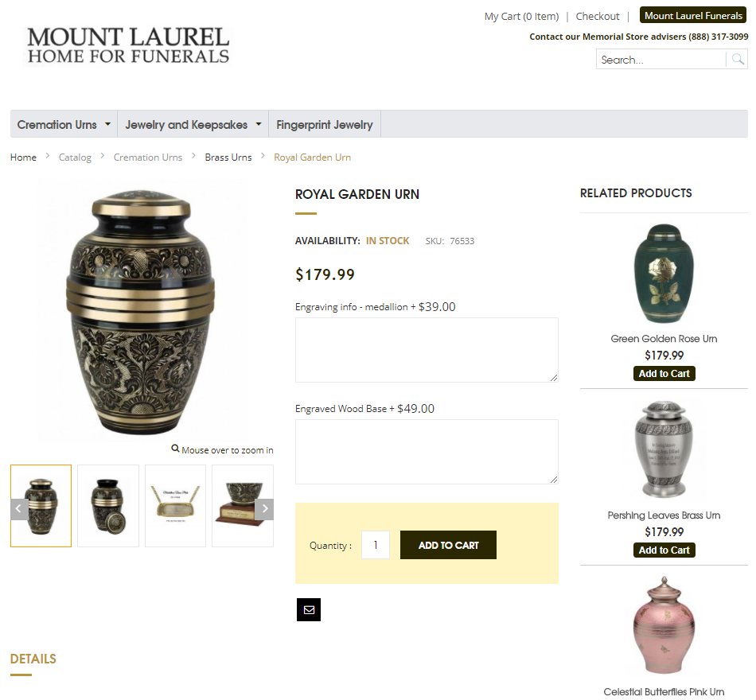The width and height of the screenshot is (756, 700).
Task: Click the email share envelope icon
Action: click(309, 610)
